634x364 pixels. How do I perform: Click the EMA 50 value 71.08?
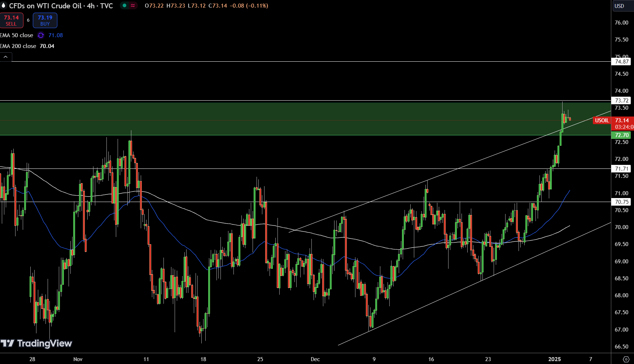point(56,35)
